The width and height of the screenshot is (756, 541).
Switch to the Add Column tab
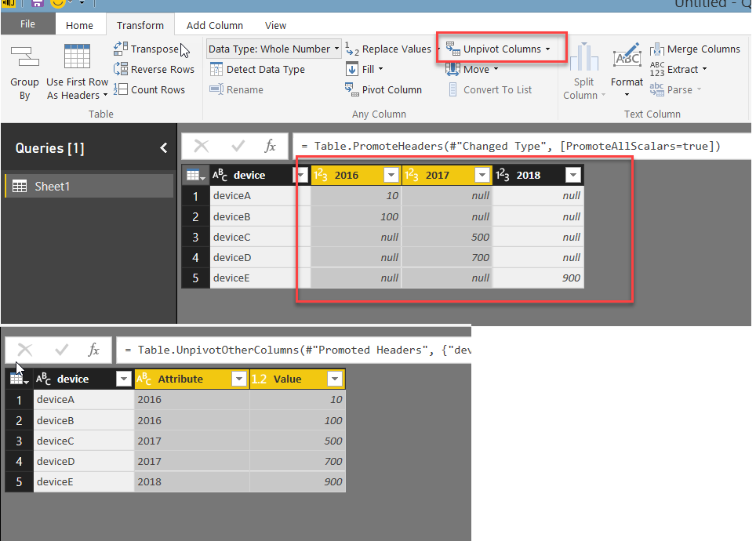pyautogui.click(x=215, y=25)
